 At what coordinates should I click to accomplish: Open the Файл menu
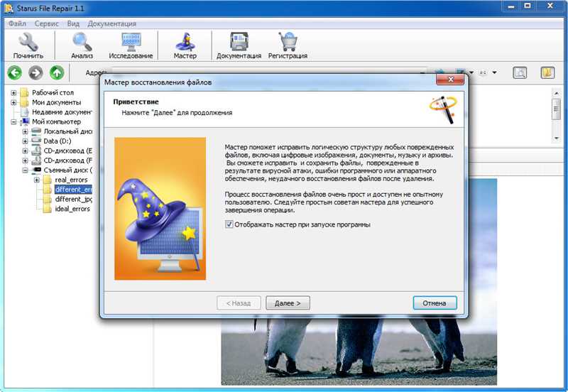point(17,23)
